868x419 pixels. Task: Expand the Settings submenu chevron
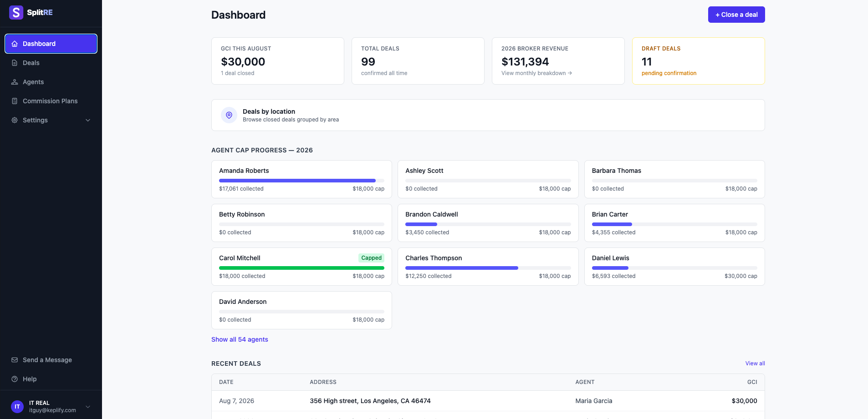coord(88,120)
